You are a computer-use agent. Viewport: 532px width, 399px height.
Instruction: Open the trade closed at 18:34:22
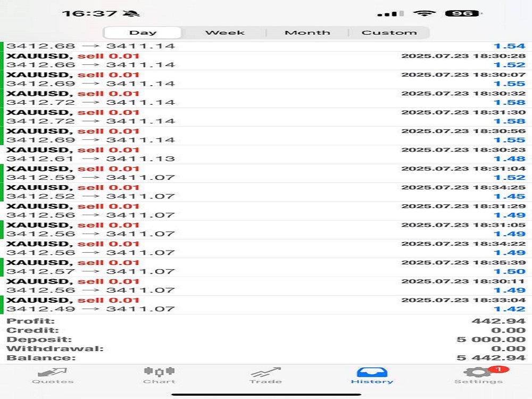266,248
